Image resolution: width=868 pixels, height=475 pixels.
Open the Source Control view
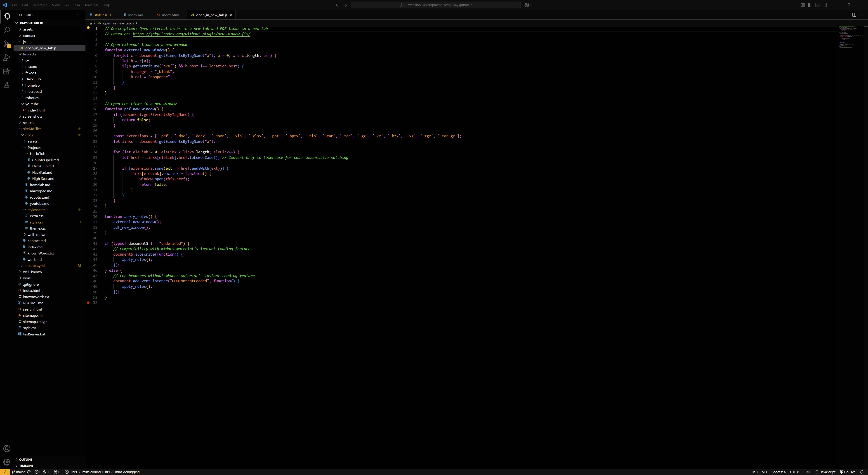[x=7, y=44]
